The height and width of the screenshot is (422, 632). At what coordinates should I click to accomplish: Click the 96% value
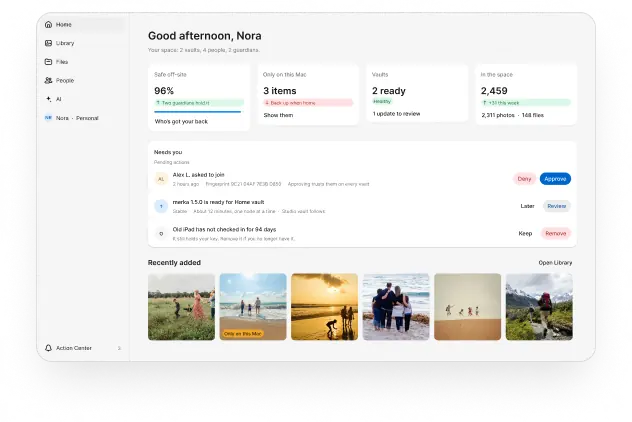164,91
